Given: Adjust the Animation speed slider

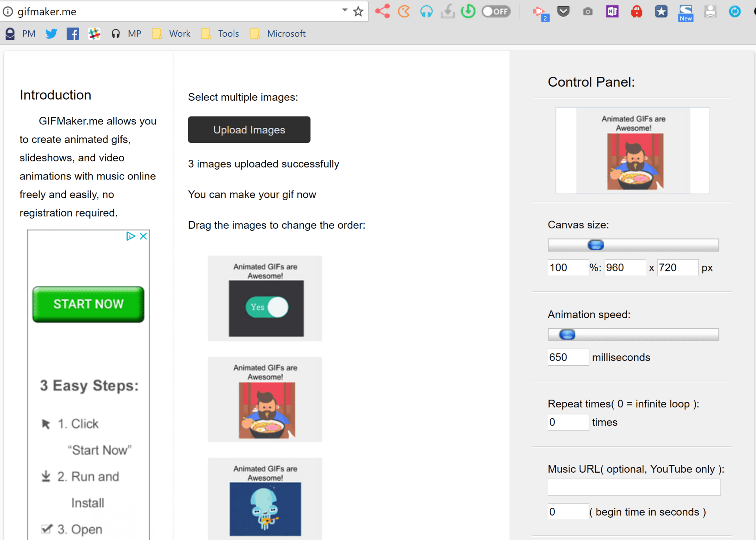Looking at the screenshot, I should pos(567,334).
